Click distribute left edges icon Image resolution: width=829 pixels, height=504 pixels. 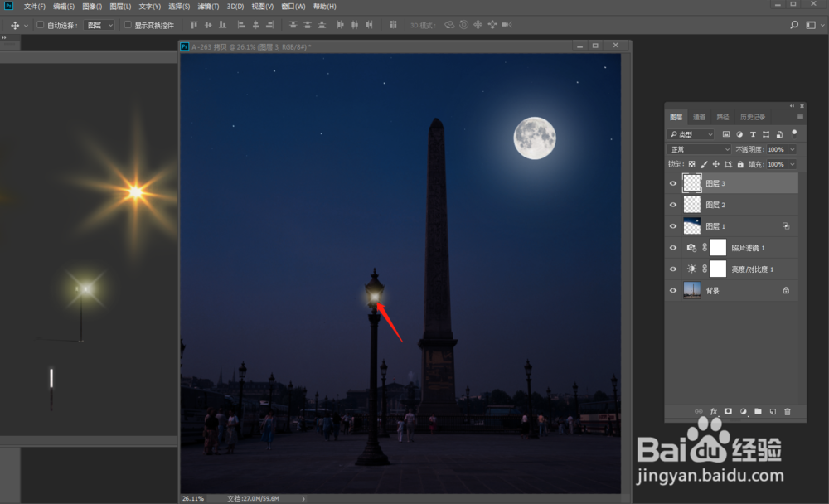(x=340, y=25)
